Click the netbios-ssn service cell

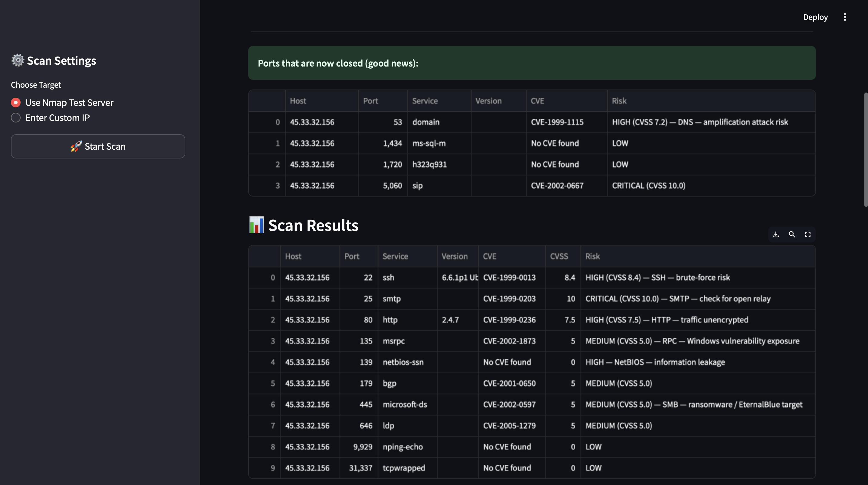[407, 363]
